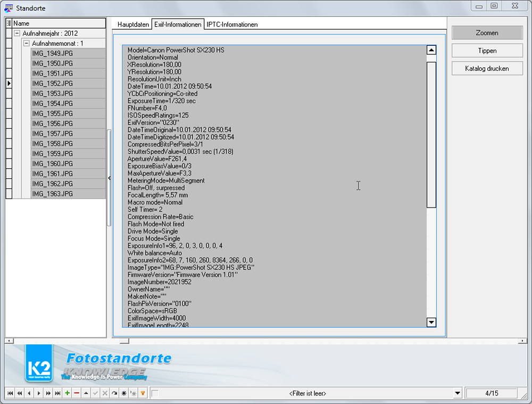Delete record using the red minus icon

(x=77, y=393)
